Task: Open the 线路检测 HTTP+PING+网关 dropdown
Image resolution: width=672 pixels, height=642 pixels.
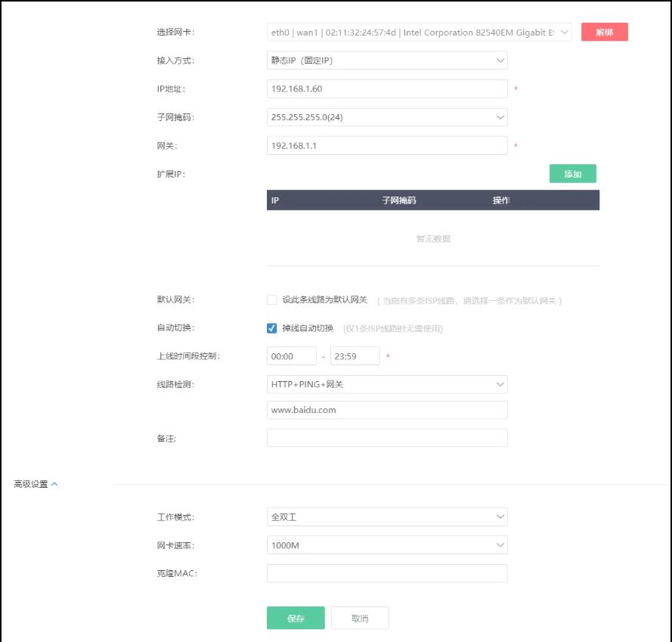Action: coord(386,384)
